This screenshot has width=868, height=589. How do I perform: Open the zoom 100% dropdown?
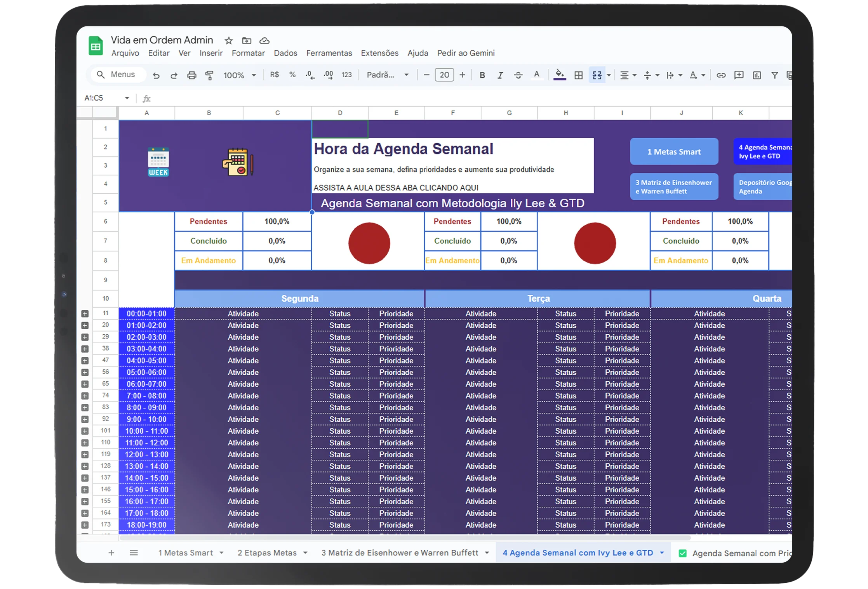pos(240,75)
